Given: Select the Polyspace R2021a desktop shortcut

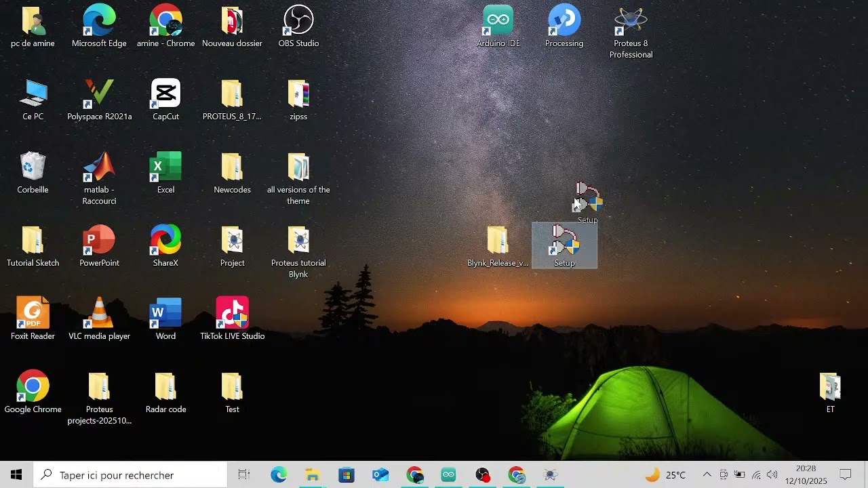Looking at the screenshot, I should 99,100.
